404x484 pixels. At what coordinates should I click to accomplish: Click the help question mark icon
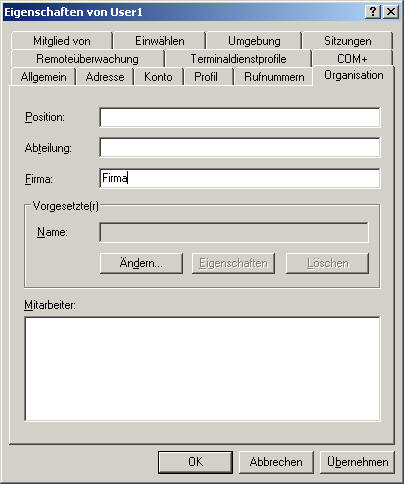[373, 12]
